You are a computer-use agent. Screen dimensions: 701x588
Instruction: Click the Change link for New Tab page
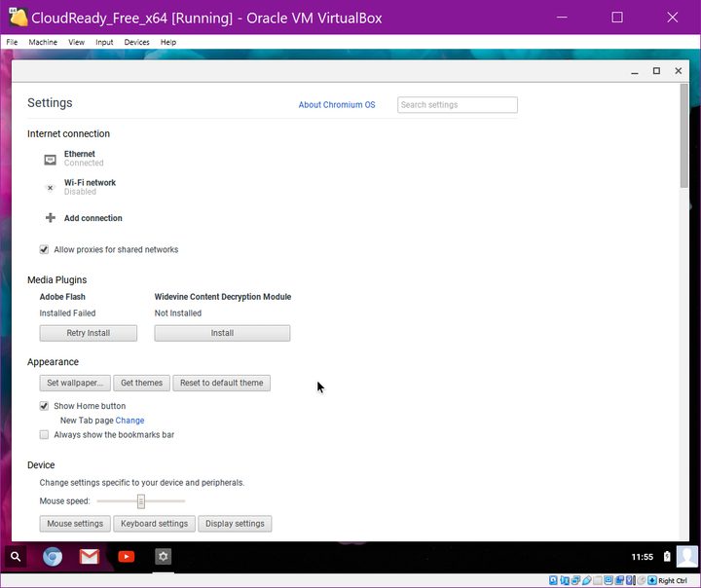click(129, 421)
